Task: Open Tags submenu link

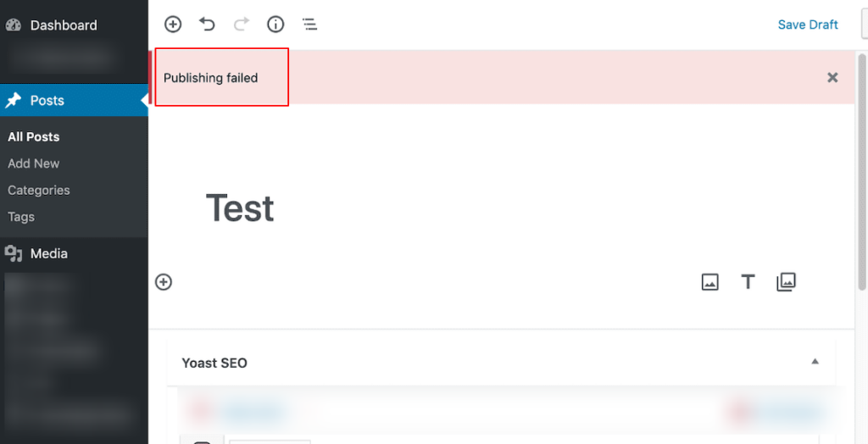Action: [21, 217]
